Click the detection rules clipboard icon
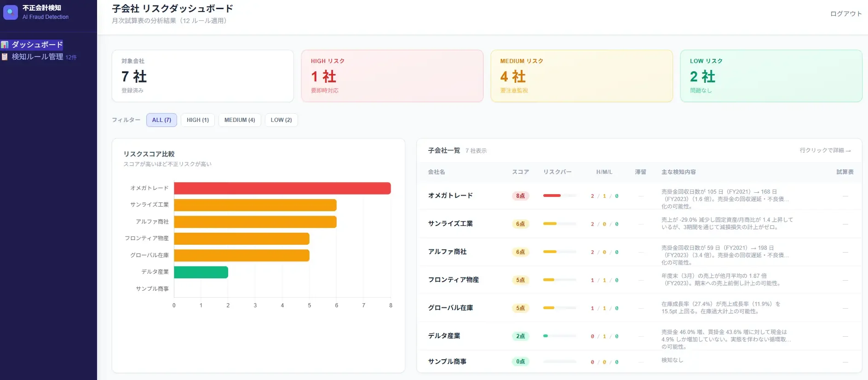 tap(5, 57)
